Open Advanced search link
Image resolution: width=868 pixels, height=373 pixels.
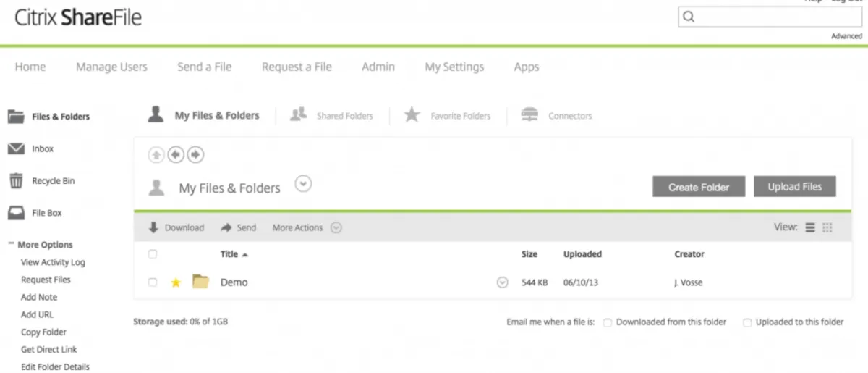[846, 36]
